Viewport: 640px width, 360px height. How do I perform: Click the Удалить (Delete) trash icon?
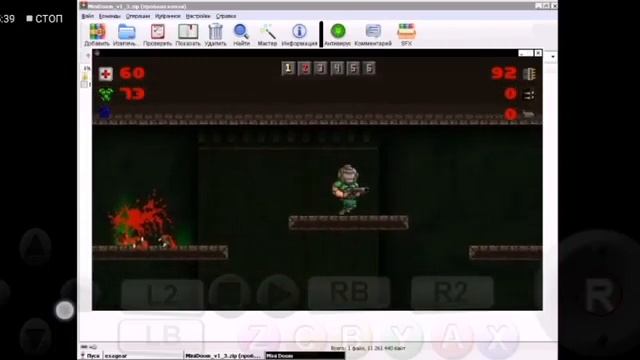[x=215, y=34]
